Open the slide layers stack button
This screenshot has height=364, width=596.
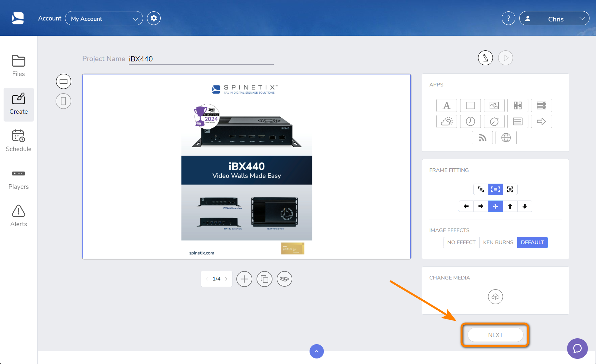pos(285,279)
